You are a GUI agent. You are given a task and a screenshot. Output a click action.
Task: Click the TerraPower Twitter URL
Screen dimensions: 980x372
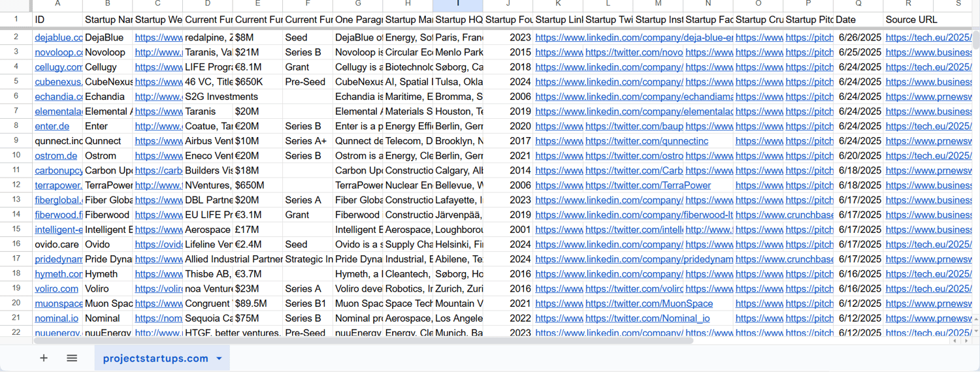point(648,185)
